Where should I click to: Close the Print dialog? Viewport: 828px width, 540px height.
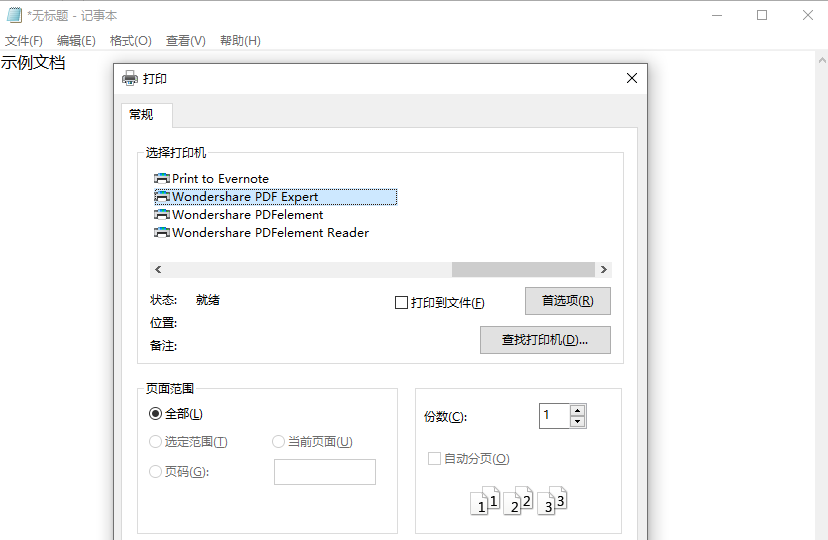click(631, 79)
